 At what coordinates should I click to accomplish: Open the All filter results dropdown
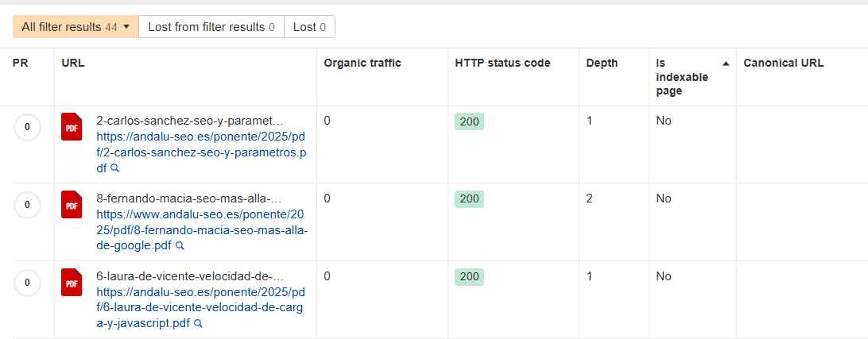76,27
